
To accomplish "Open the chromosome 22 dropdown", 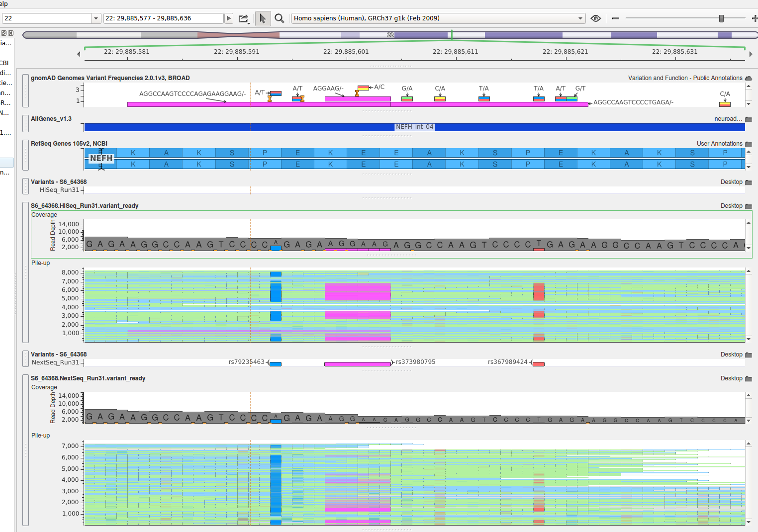I will [x=96, y=18].
